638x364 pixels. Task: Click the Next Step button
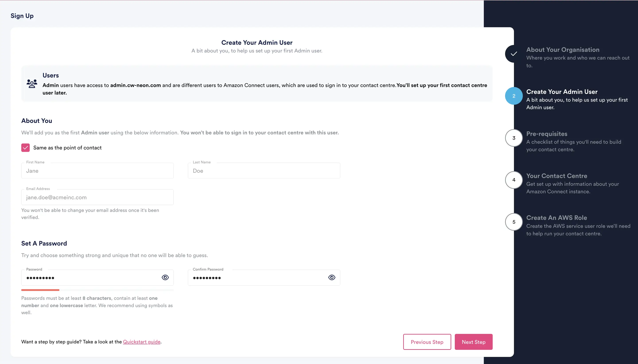coord(473,342)
